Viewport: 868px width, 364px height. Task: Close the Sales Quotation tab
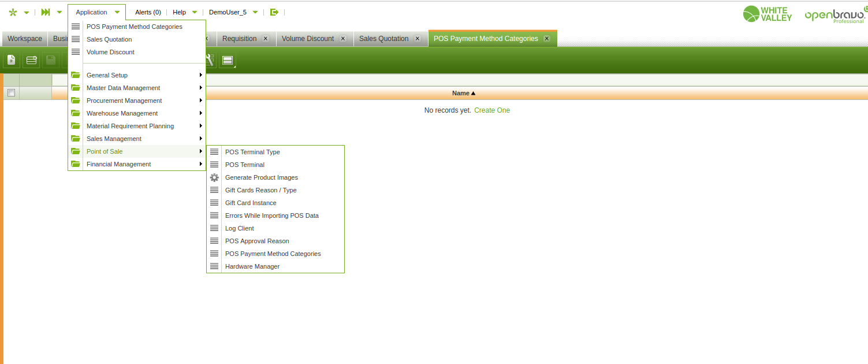[418, 39]
